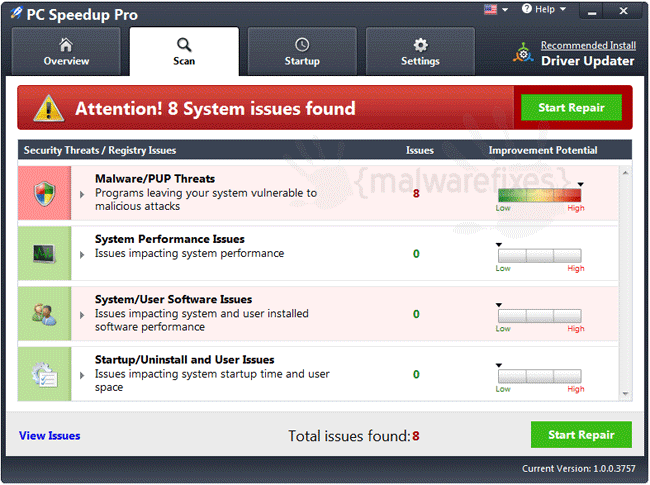Click Security Threats / Registry Issues header
This screenshot has width=650, height=485.
click(100, 150)
